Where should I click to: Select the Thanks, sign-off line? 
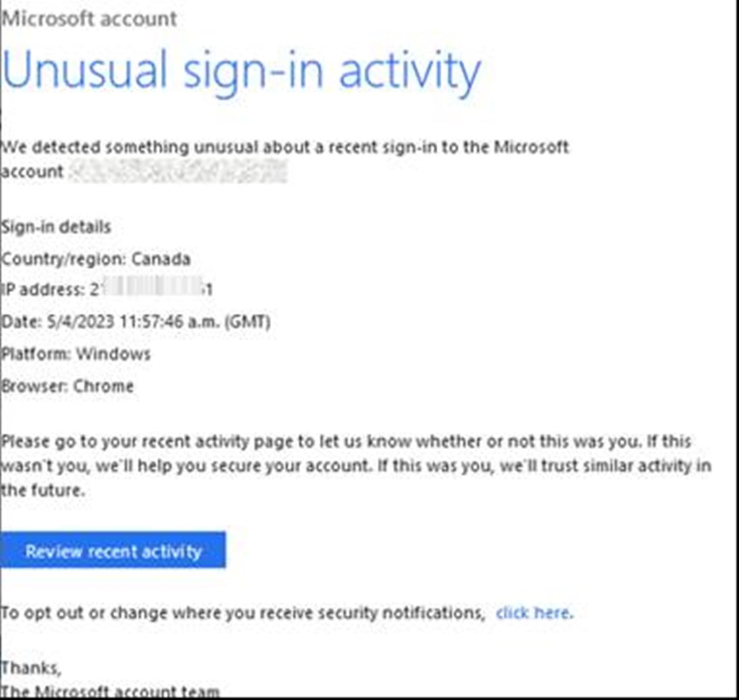[x=31, y=668]
